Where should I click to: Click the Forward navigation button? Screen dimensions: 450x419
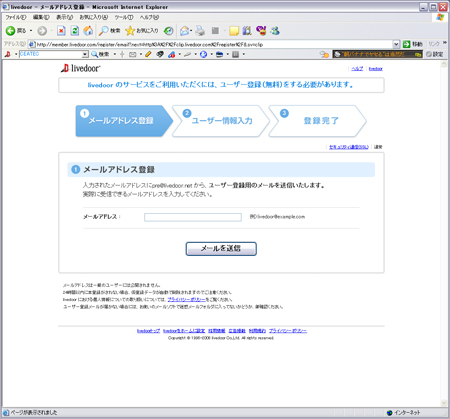pos(42,31)
